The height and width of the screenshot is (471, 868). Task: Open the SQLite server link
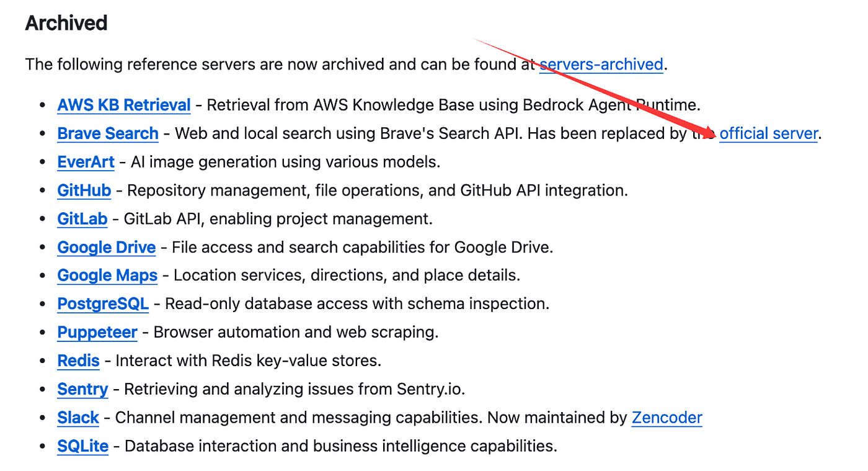82,446
